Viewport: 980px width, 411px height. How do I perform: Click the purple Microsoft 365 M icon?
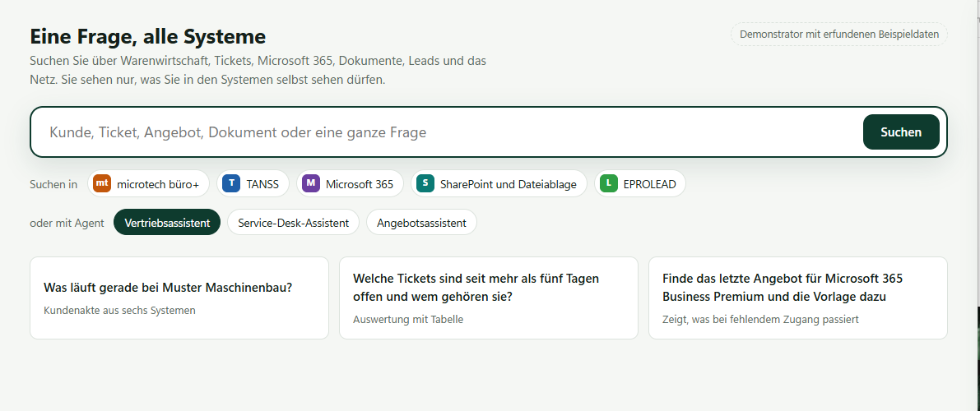(311, 183)
